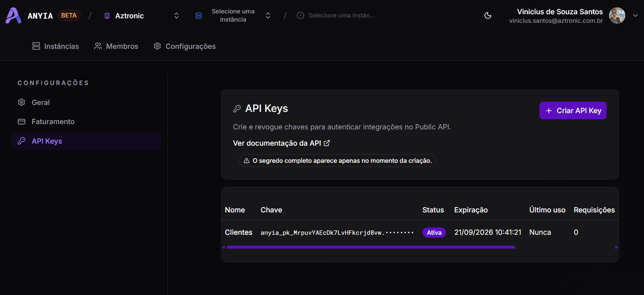Switch to the Configurações tab
The width and height of the screenshot is (644, 295).
[185, 46]
